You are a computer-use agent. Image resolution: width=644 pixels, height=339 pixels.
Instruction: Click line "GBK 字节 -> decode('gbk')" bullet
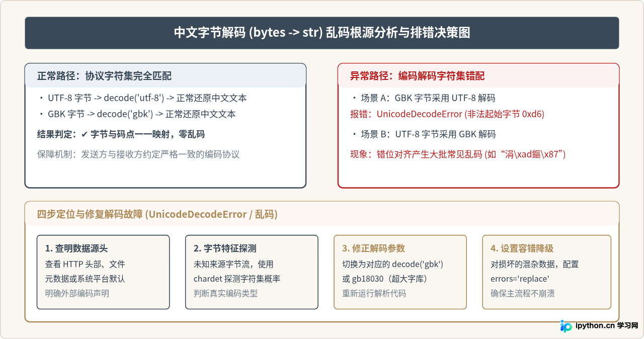coord(137,114)
